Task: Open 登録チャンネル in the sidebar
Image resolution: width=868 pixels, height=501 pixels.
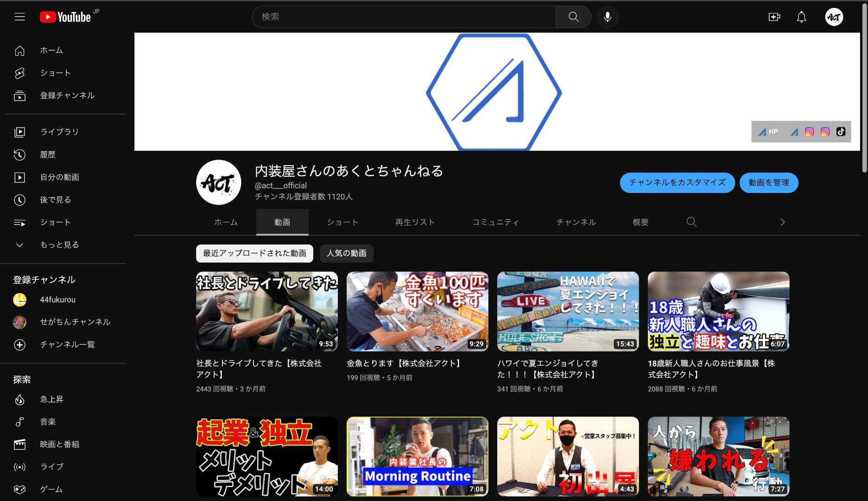Action: click(63, 96)
